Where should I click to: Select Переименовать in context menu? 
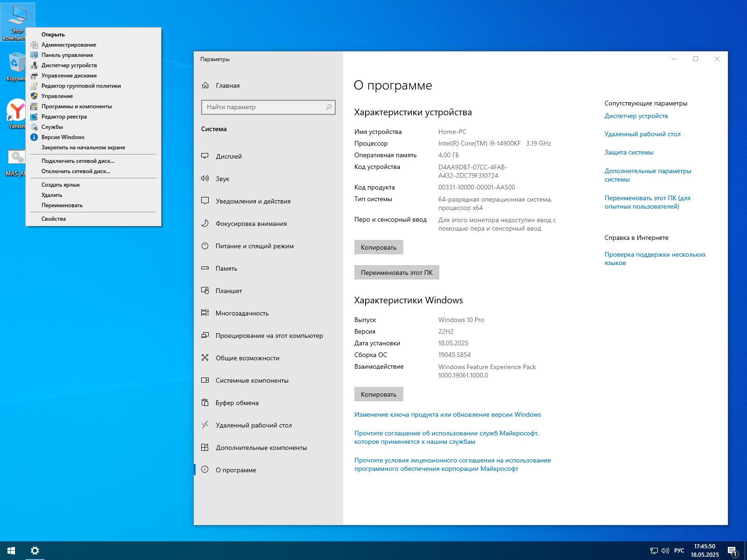pos(93,205)
